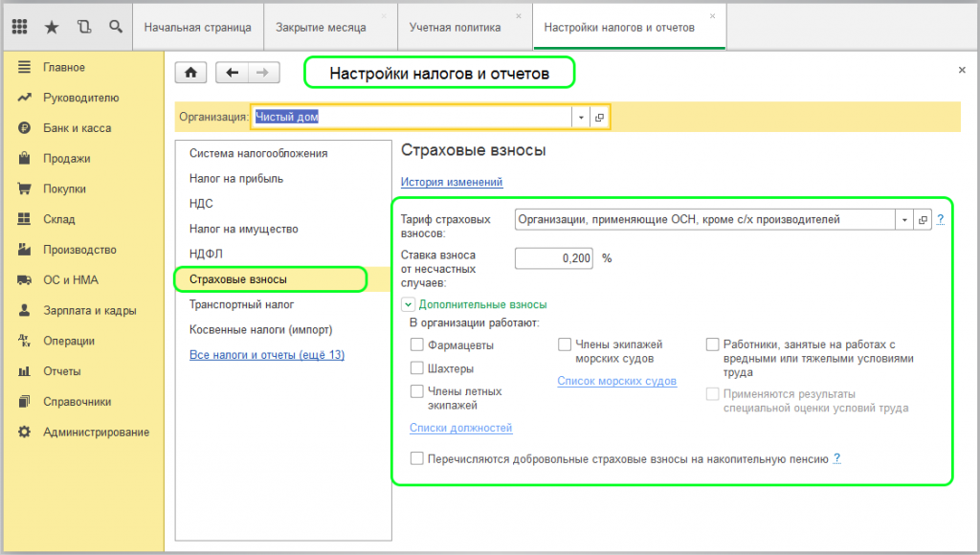
Task: Open the tariff card icon beside tariff field
Action: coord(923,219)
